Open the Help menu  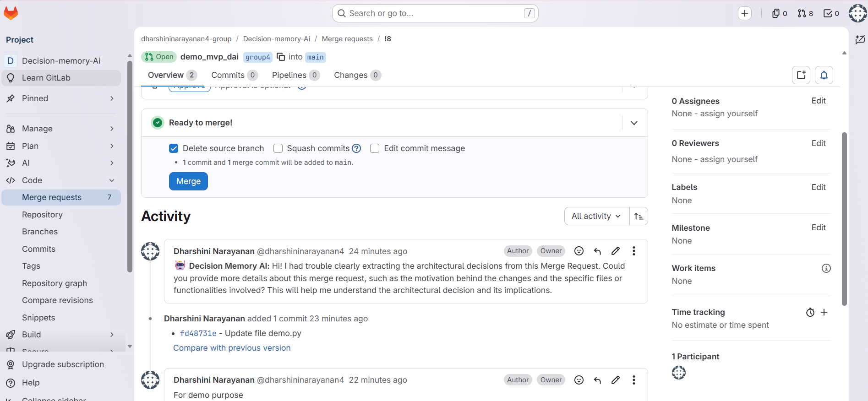point(61,383)
